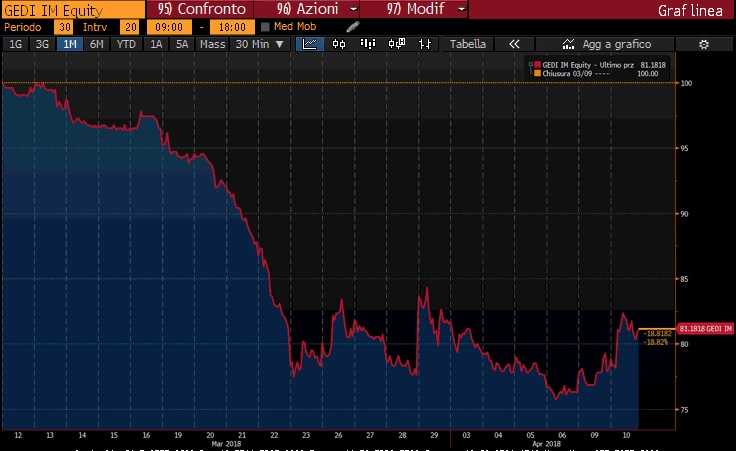
Task: Select the line chart type icon
Action: tap(310, 44)
